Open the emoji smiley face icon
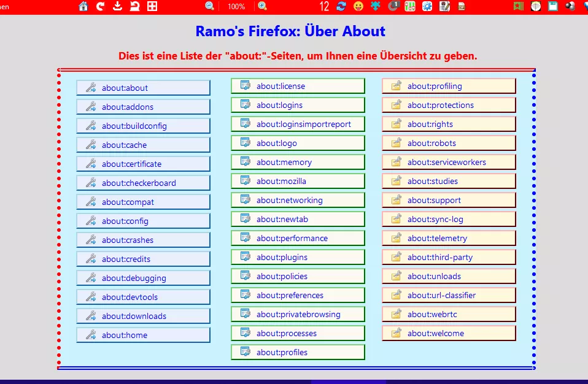The height and width of the screenshot is (384, 588). tap(358, 6)
